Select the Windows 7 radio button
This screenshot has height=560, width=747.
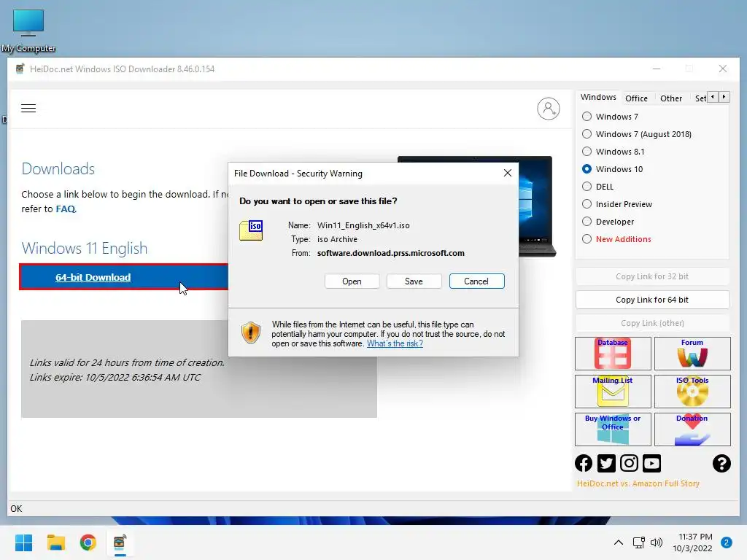click(587, 117)
